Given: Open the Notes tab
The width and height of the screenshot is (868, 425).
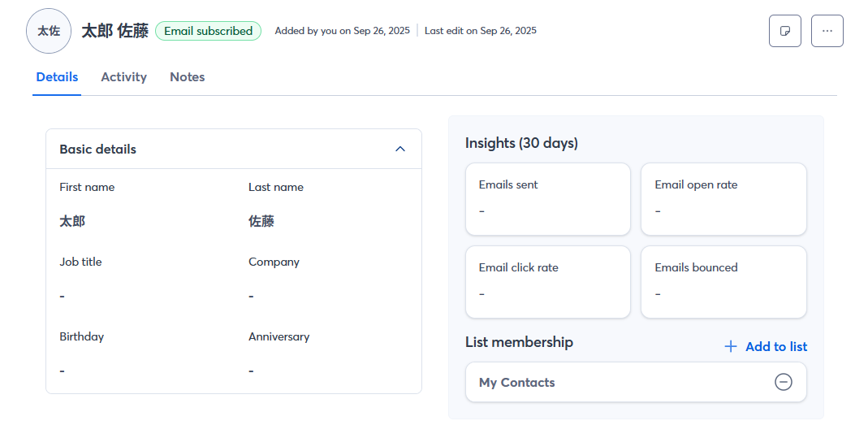Looking at the screenshot, I should [187, 77].
